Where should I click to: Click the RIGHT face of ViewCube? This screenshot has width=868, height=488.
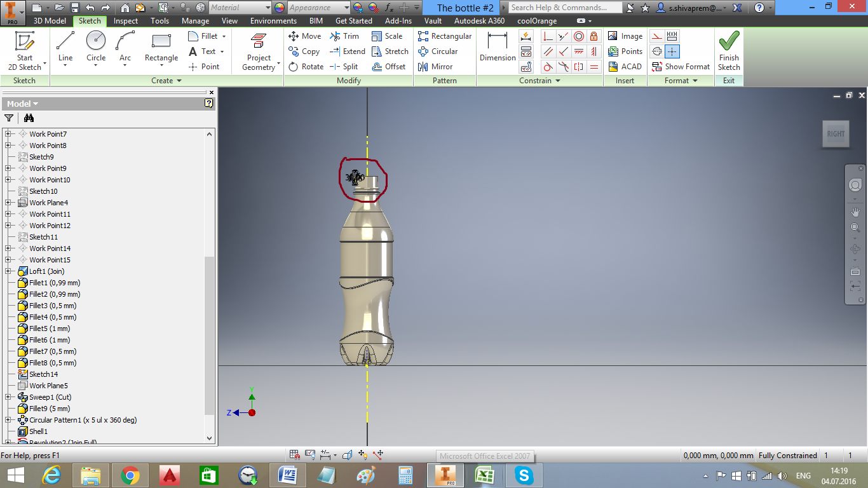coord(836,134)
